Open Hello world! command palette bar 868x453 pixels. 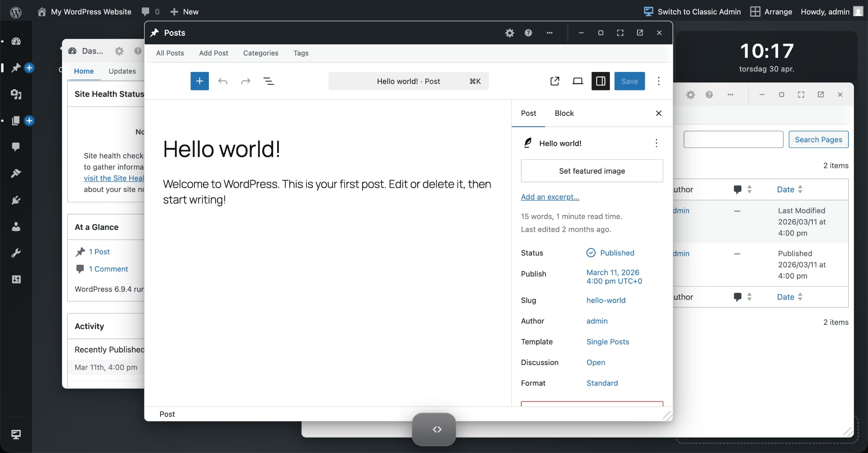click(408, 81)
